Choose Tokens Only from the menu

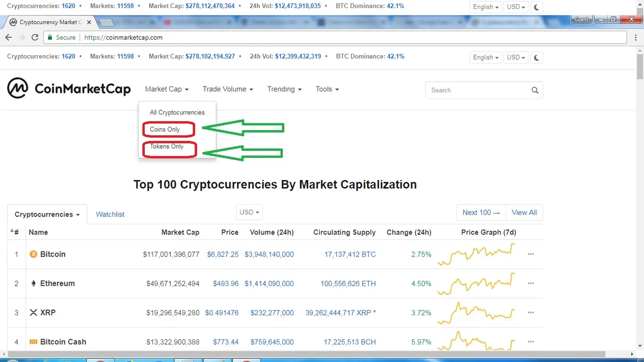point(167,146)
